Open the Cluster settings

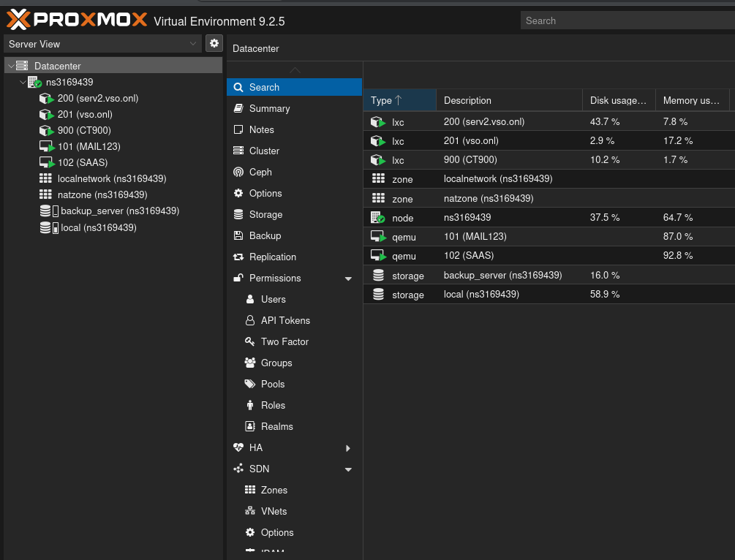click(x=295, y=151)
